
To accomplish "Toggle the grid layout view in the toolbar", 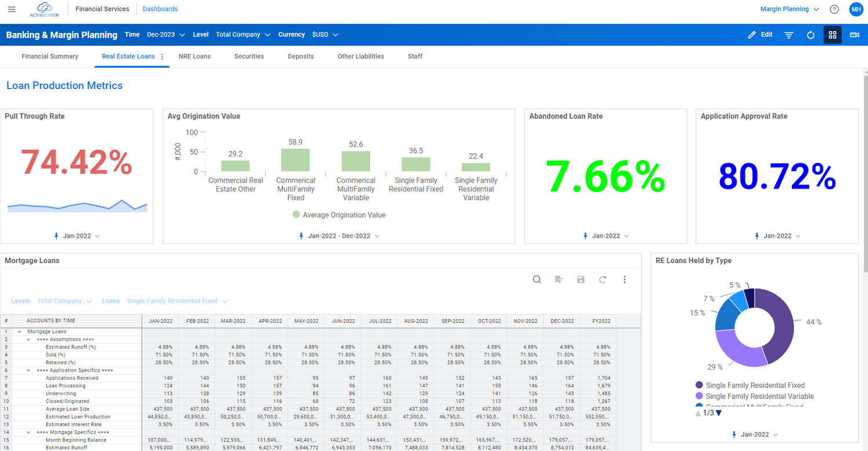I will click(x=832, y=35).
